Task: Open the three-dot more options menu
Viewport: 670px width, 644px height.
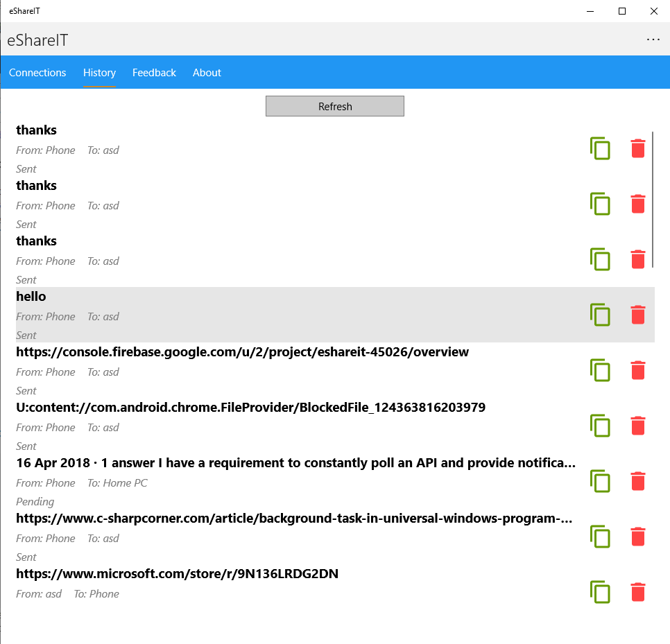Action: 653,40
